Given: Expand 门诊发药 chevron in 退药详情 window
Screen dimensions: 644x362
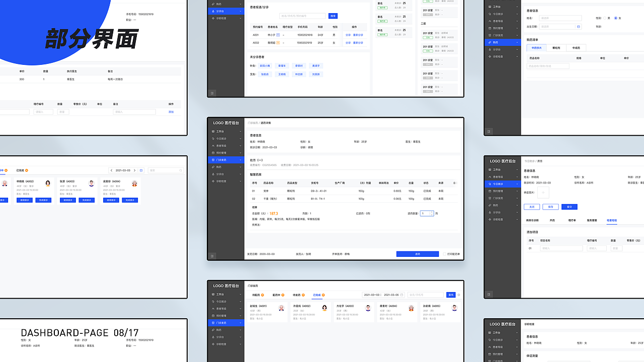Looking at the screenshot, I should point(240,160).
